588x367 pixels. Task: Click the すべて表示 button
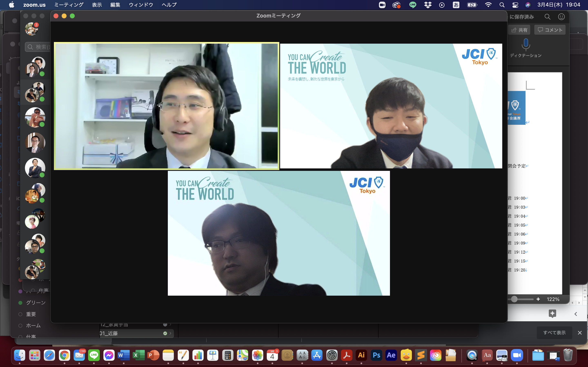[554, 333]
